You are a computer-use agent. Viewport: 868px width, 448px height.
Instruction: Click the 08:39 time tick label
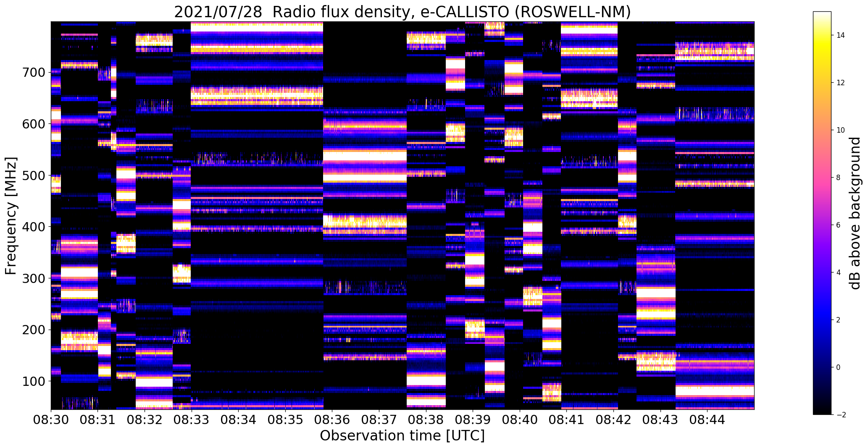click(473, 420)
